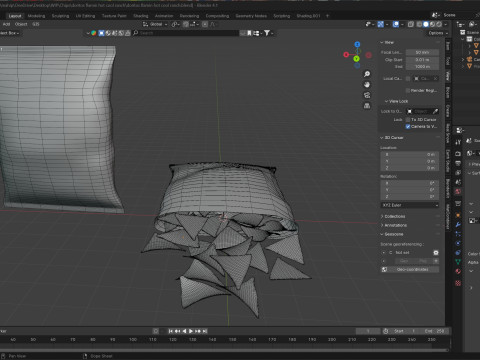Jump to the first frame
480x360 pixels.
pos(171,331)
